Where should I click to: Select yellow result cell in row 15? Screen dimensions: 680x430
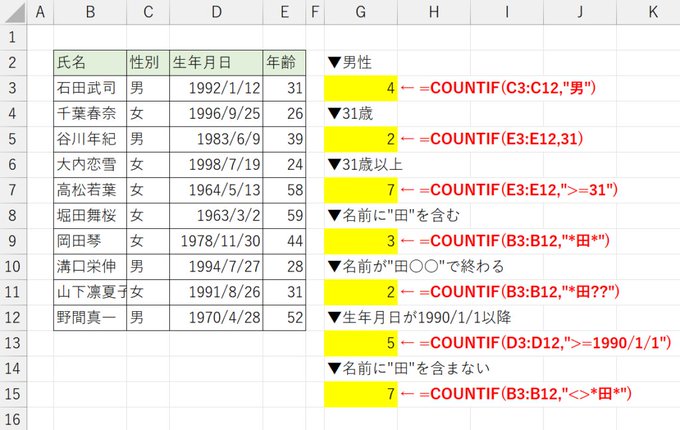pos(361,394)
